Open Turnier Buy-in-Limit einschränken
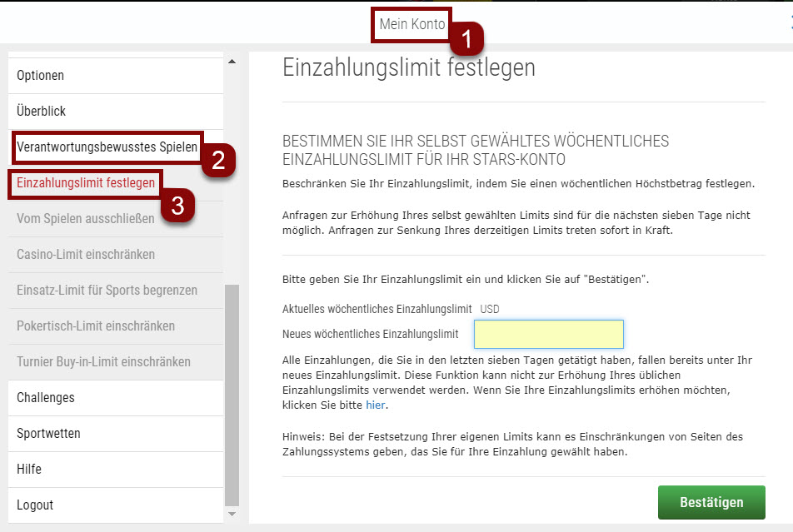This screenshot has height=532, width=793. tap(110, 361)
